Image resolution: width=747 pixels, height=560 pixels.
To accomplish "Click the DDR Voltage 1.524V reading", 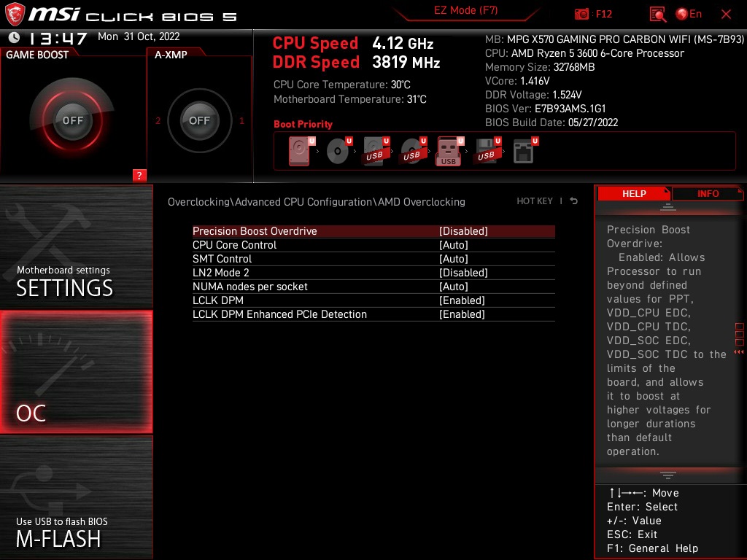I will 533,95.
